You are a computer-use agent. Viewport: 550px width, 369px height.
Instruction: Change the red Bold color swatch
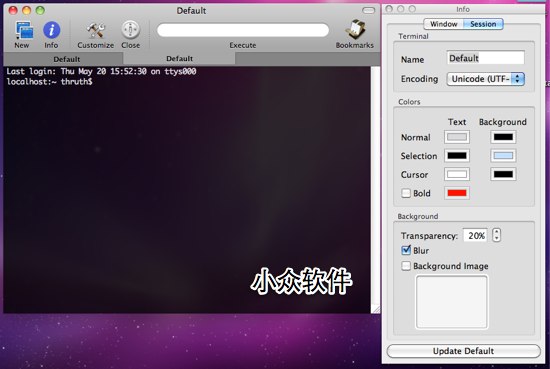457,193
